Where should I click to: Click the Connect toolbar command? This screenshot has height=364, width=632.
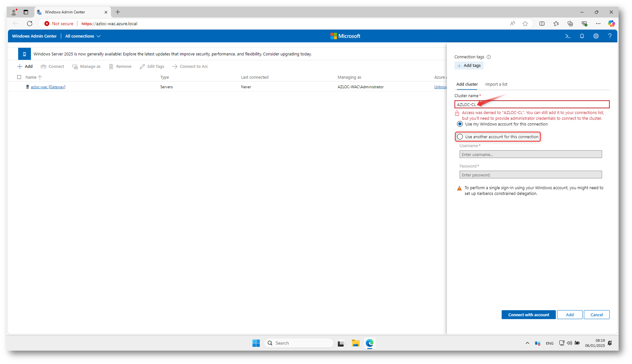coord(53,66)
